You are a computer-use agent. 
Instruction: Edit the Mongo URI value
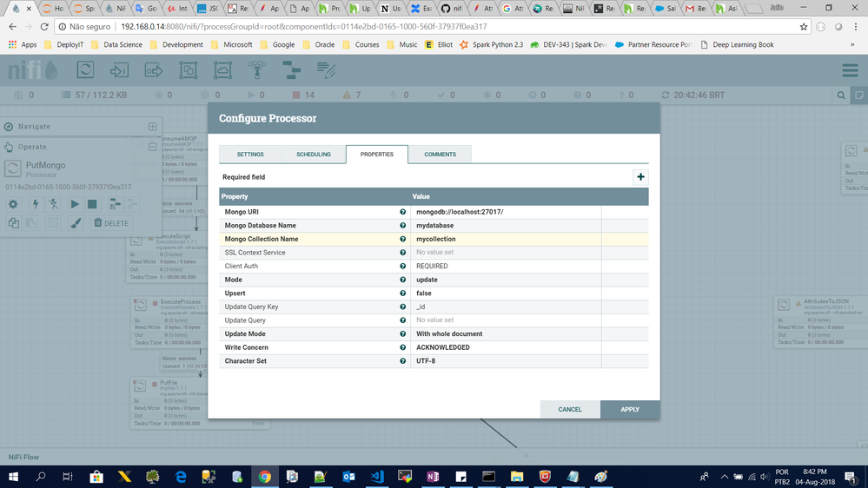pyautogui.click(x=506, y=212)
